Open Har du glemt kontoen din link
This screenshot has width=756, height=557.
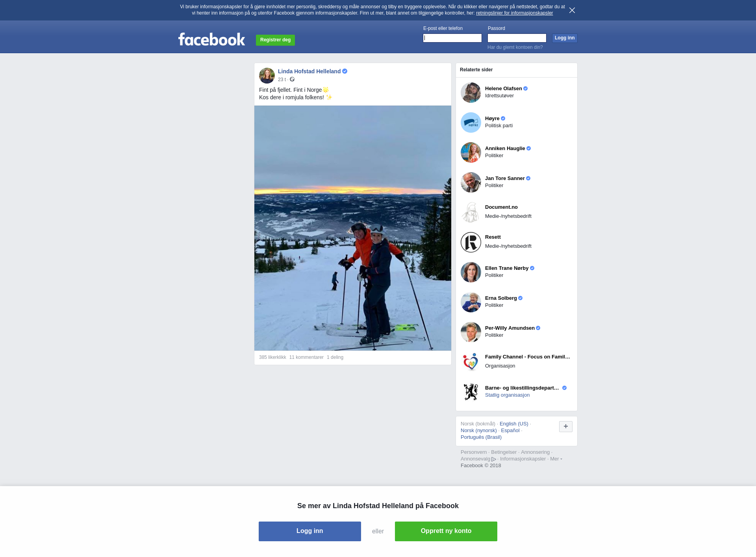tap(515, 47)
